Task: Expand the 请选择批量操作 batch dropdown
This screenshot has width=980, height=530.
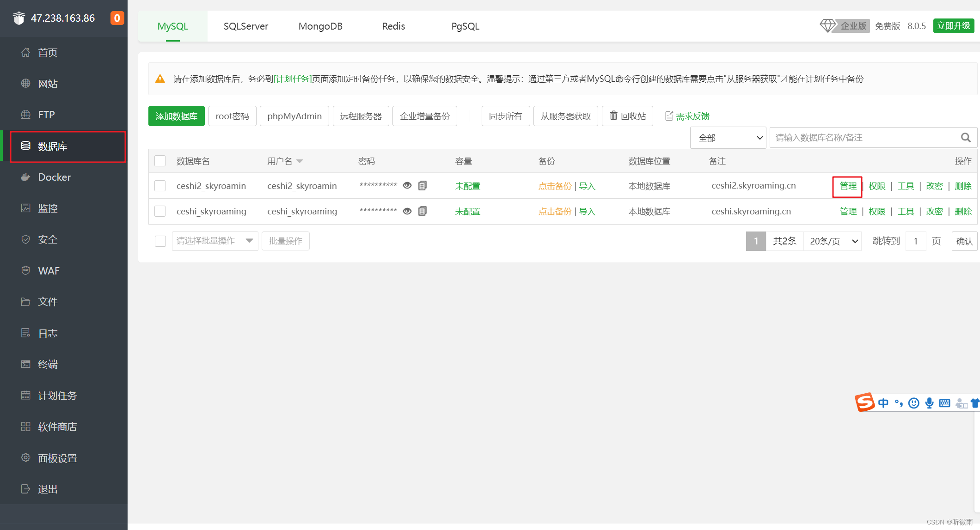Action: click(x=214, y=241)
